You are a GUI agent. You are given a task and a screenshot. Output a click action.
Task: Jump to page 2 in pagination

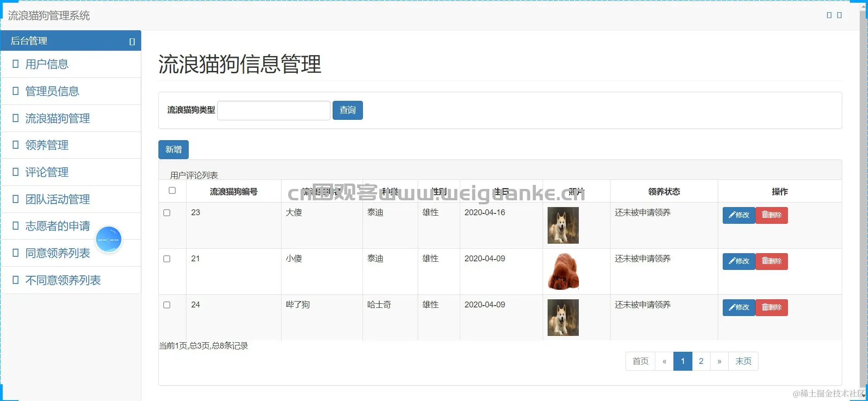click(x=701, y=361)
